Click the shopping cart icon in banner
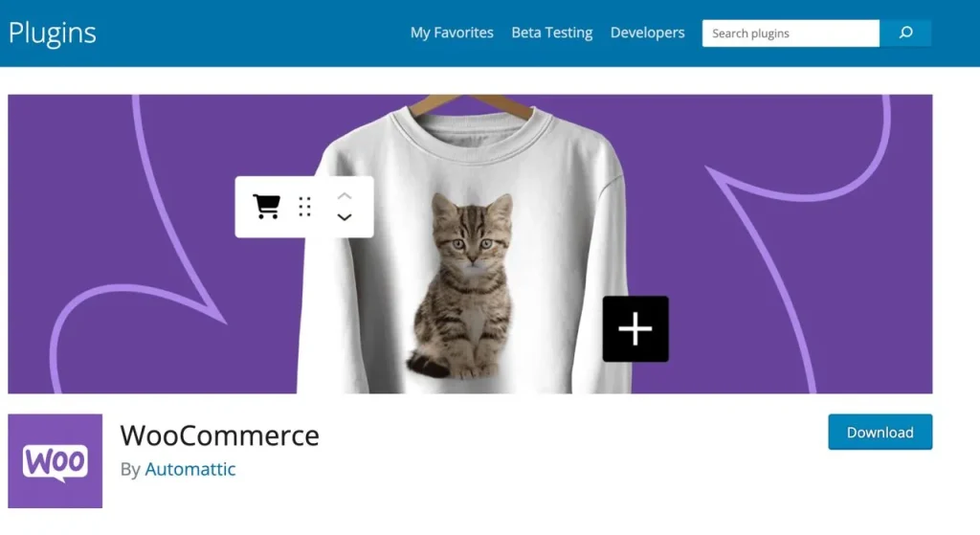This screenshot has width=980, height=535. (x=266, y=207)
